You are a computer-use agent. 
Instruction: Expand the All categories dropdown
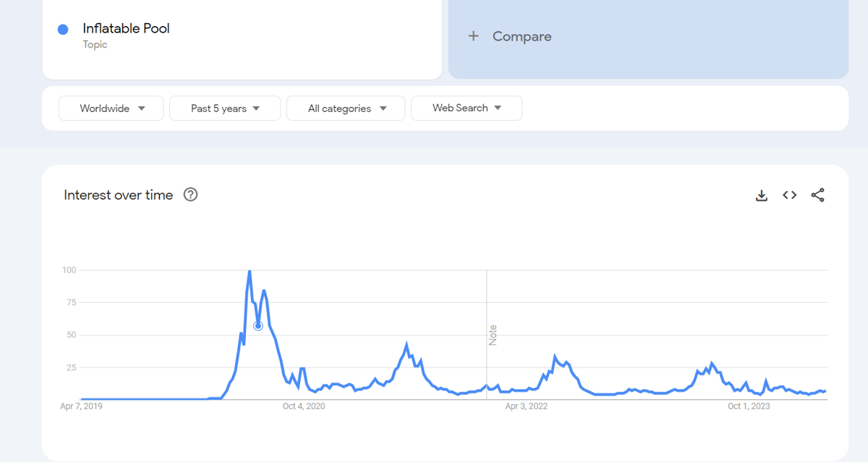(x=346, y=108)
